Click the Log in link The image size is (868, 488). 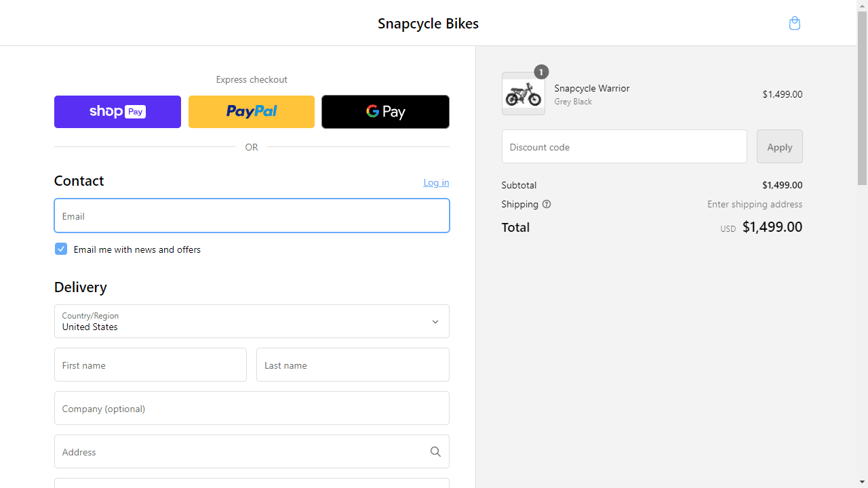[436, 182]
